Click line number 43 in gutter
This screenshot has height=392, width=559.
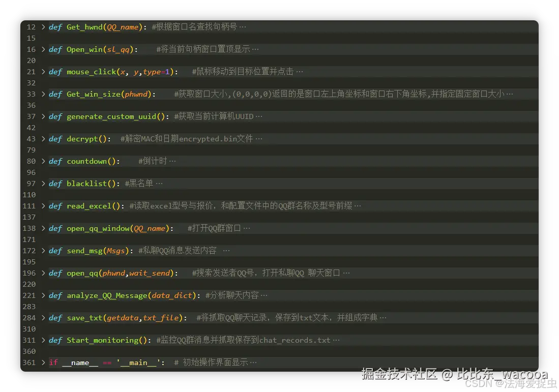[32, 139]
